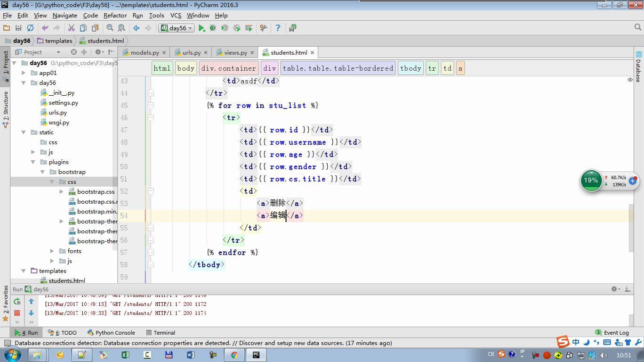Switch to the views.py editor tab

coord(235,52)
